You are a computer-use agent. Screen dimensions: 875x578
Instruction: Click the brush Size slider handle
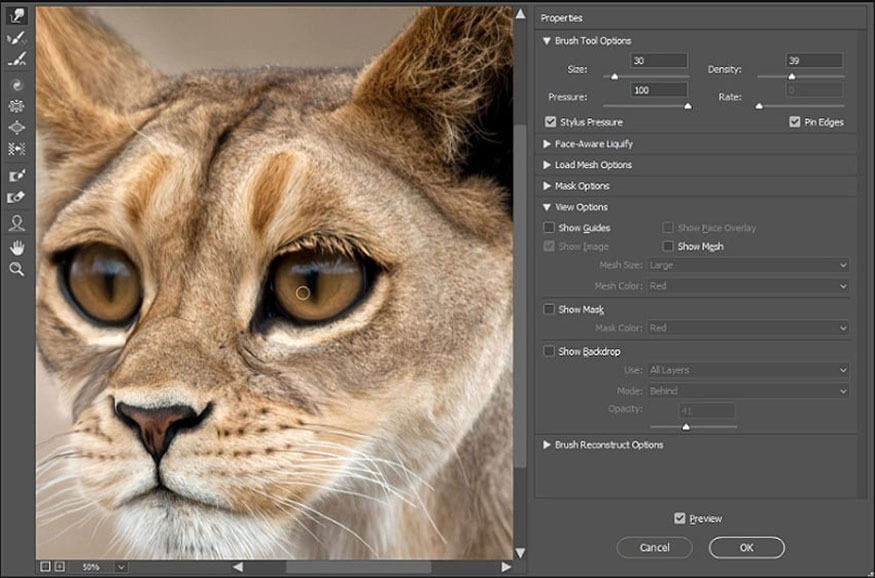point(614,76)
